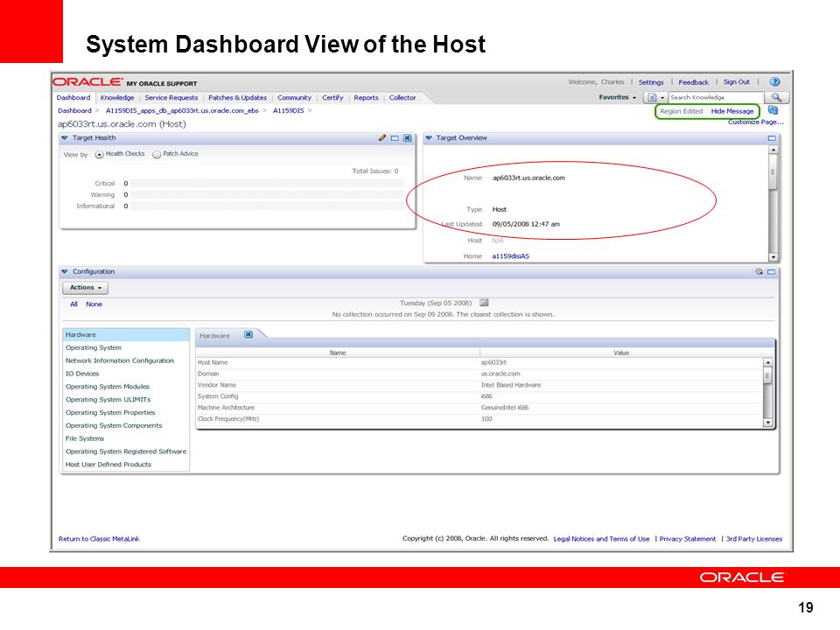840x630 pixels.
Task: Open Legal Notices and Terms of Use
Action: tap(601, 539)
